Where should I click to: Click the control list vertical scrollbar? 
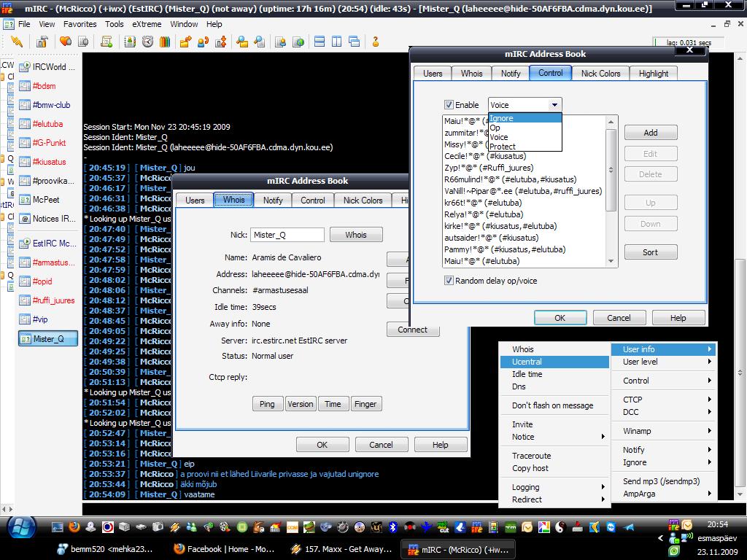[x=611, y=192]
